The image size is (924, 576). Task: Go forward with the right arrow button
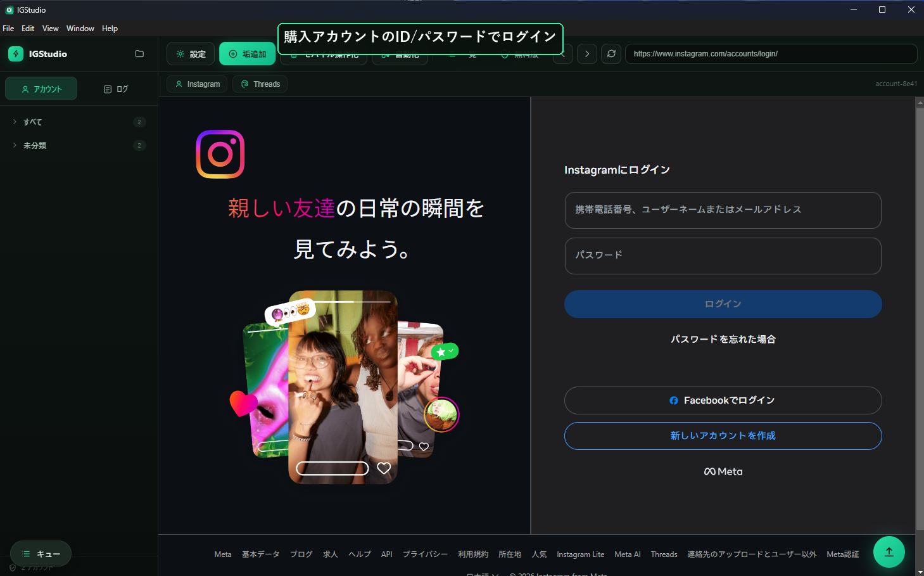pyautogui.click(x=587, y=54)
